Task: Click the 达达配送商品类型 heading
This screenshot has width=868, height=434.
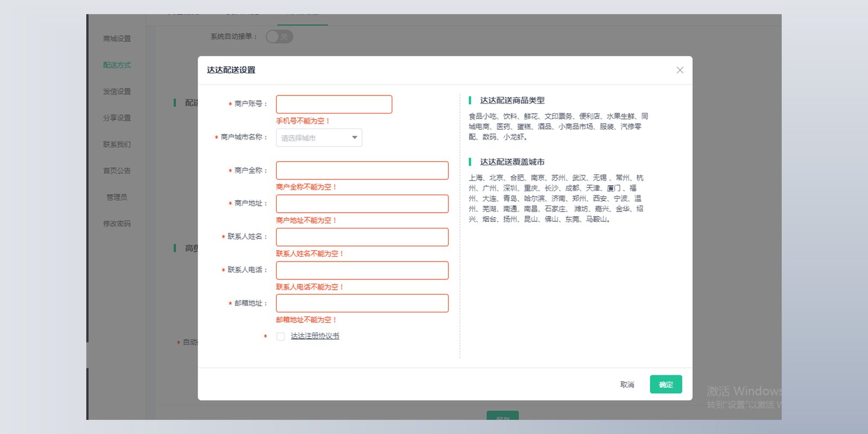Action: [512, 100]
